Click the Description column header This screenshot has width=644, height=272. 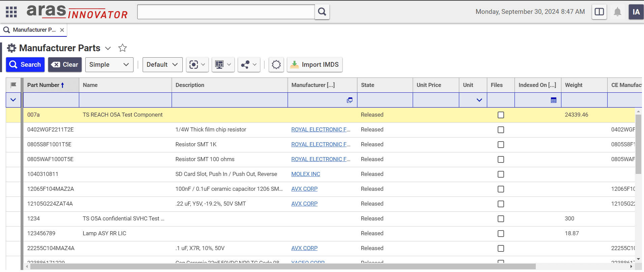click(230, 85)
